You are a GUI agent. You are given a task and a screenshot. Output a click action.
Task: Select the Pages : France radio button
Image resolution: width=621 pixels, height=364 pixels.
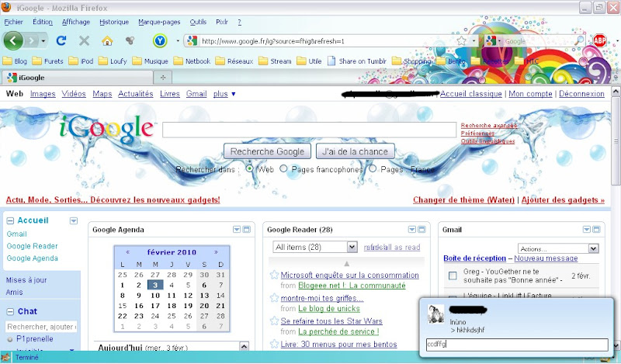373,168
